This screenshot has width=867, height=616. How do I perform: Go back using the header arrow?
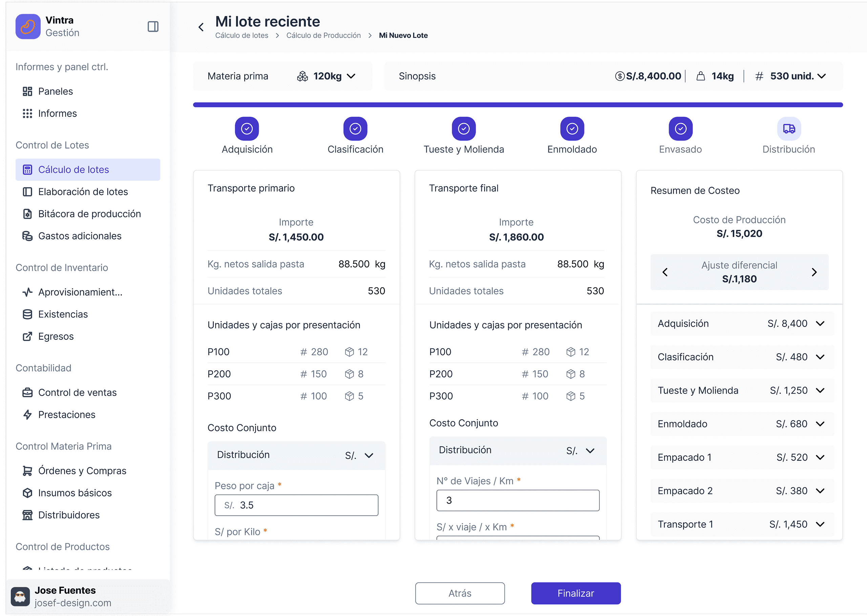coord(201,27)
